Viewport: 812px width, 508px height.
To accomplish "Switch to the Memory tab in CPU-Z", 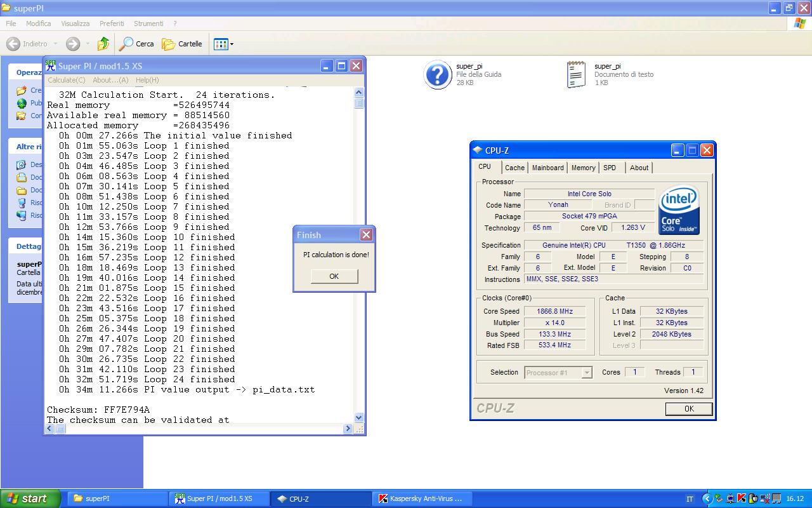I will [x=583, y=168].
